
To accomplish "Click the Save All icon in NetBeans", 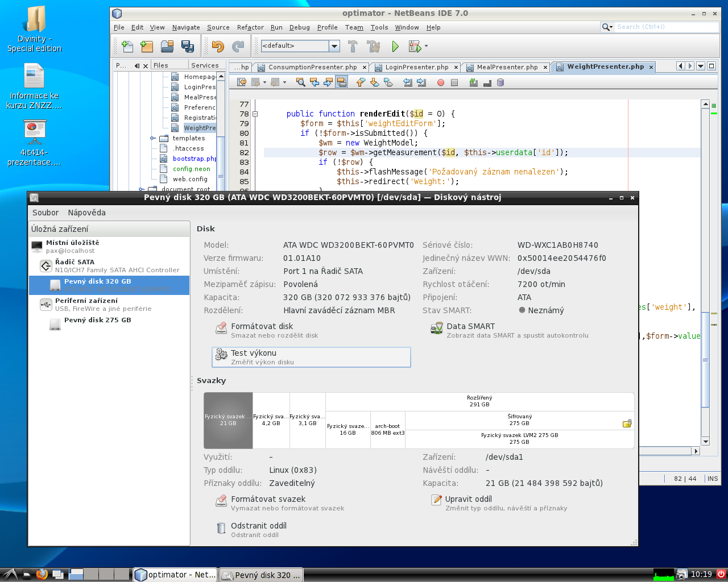I will pos(187,47).
